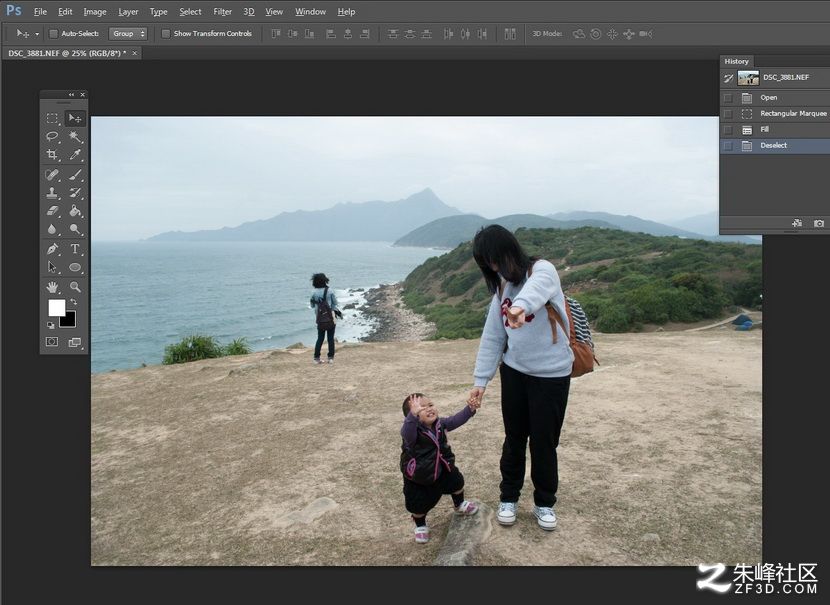This screenshot has width=830, height=605.
Task: Set history brush source to Fill state
Action: 728,130
